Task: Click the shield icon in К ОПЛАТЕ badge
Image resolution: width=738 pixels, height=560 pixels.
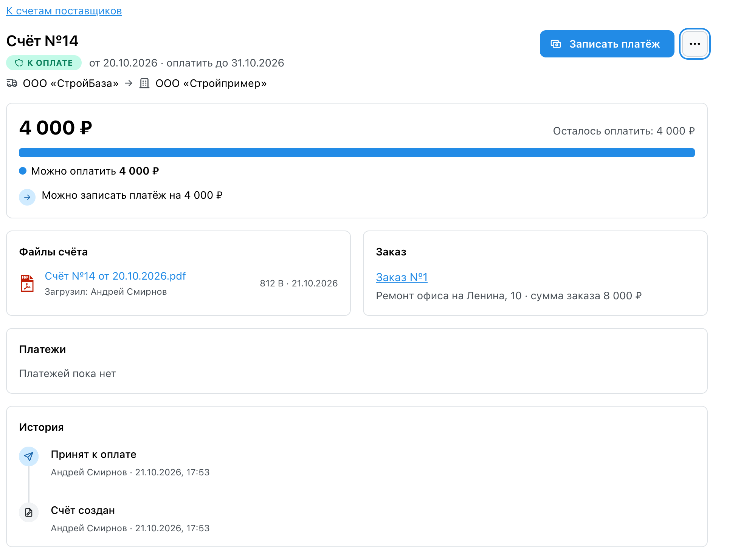Action: (x=19, y=63)
